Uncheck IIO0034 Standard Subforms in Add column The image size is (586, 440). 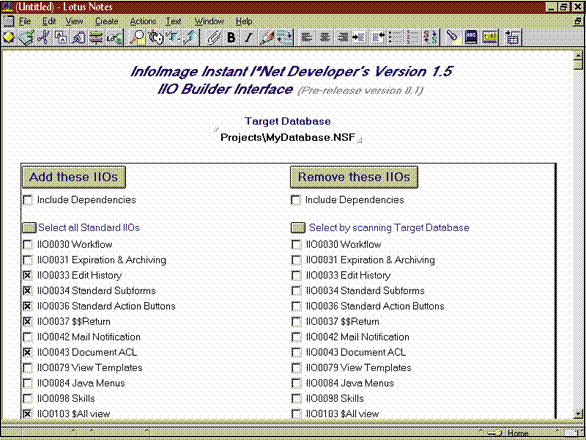click(27, 291)
